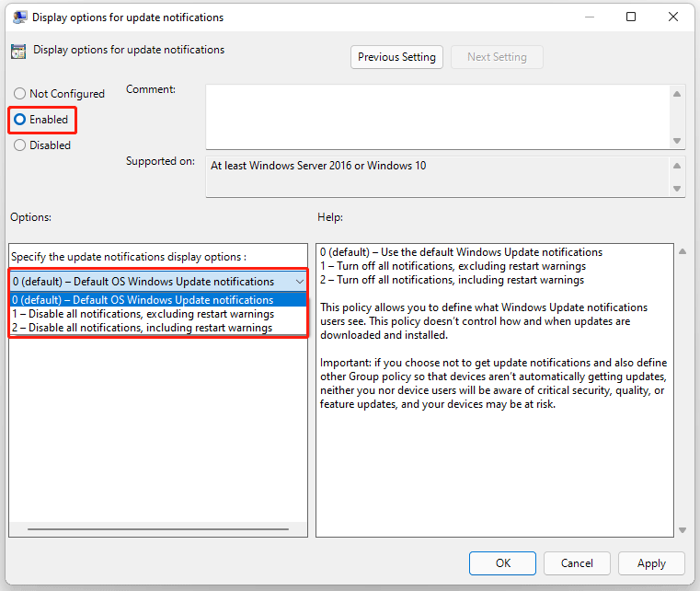This screenshot has width=700, height=591.
Task: Click the Options pane horizontal scrollbar
Action: click(x=158, y=529)
